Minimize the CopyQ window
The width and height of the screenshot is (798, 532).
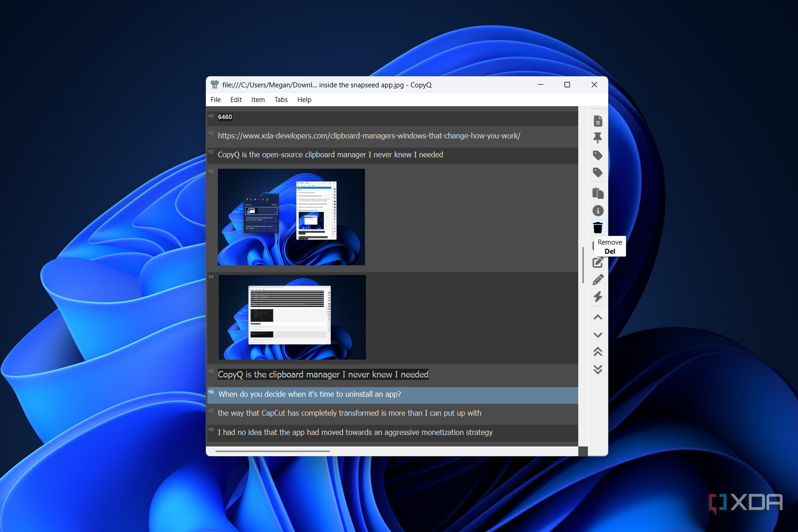point(541,85)
